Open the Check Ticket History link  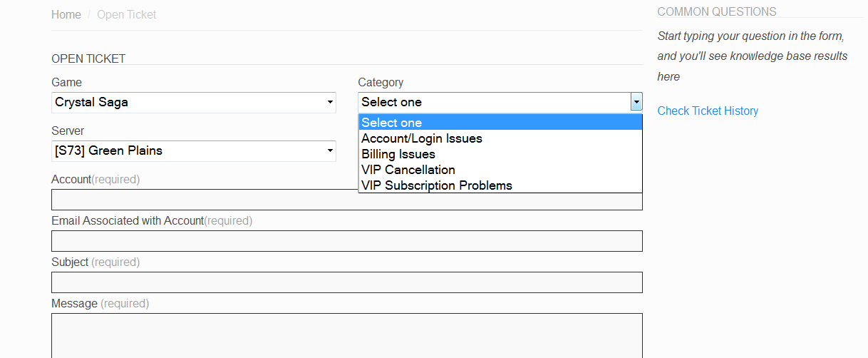pyautogui.click(x=707, y=111)
